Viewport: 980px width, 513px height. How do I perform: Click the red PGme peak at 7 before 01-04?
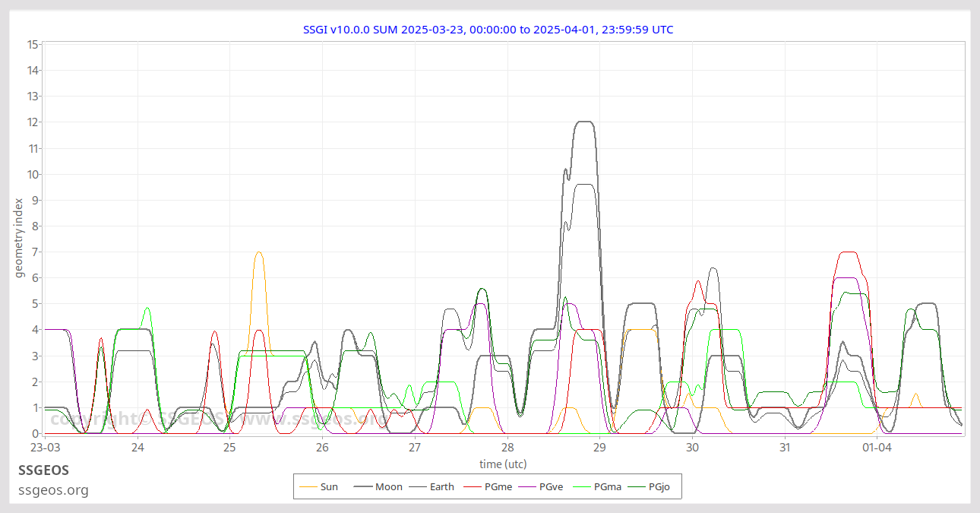coord(849,252)
